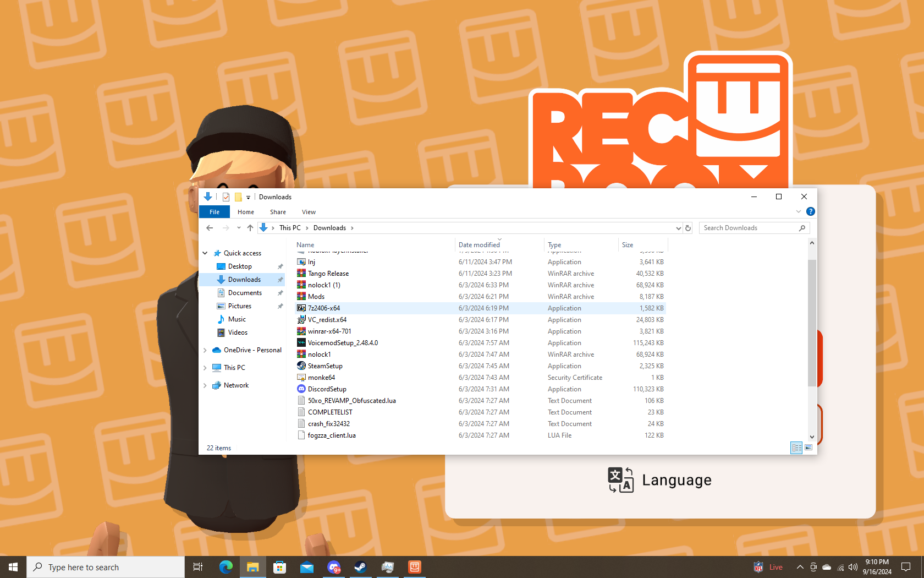The width and height of the screenshot is (924, 578).
Task: Select the file named nolock1
Action: tap(319, 355)
